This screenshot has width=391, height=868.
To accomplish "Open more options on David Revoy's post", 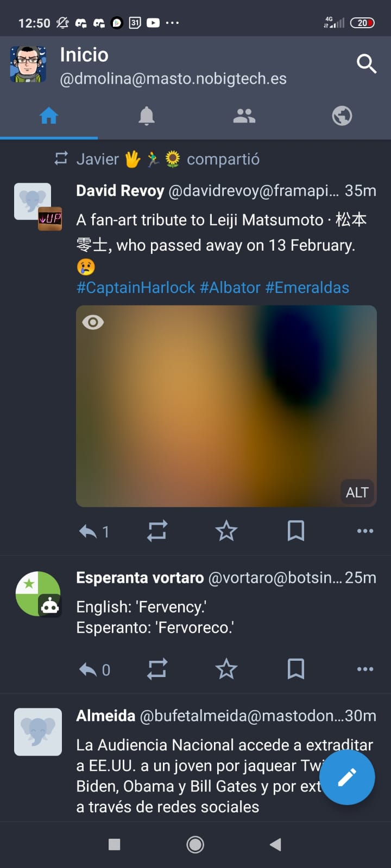I will point(365,531).
